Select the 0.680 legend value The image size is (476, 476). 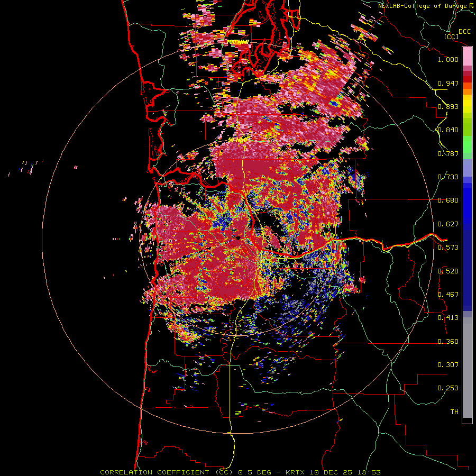448,200
